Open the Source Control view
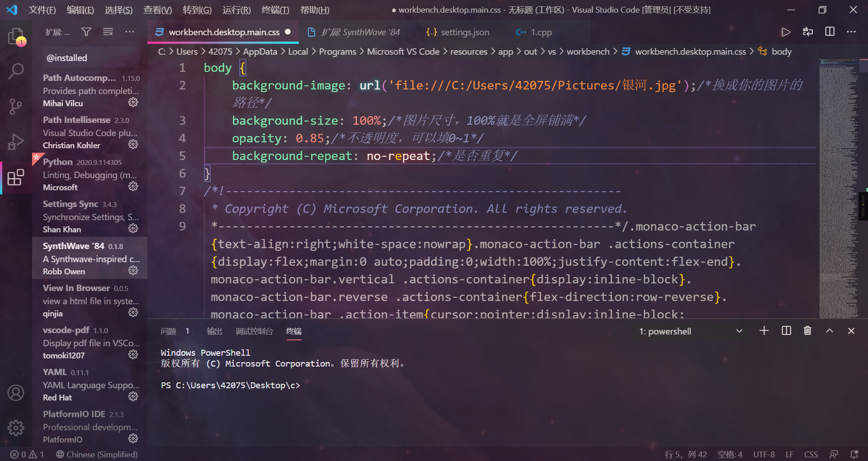The image size is (868, 461). (16, 106)
